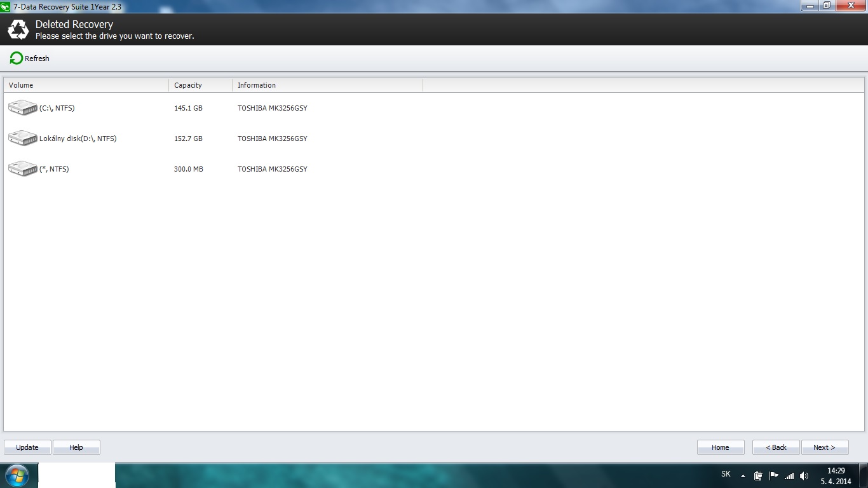Viewport: 868px width, 488px height.
Task: Click the drive icon for the (*, NTFS) volume
Action: point(23,169)
